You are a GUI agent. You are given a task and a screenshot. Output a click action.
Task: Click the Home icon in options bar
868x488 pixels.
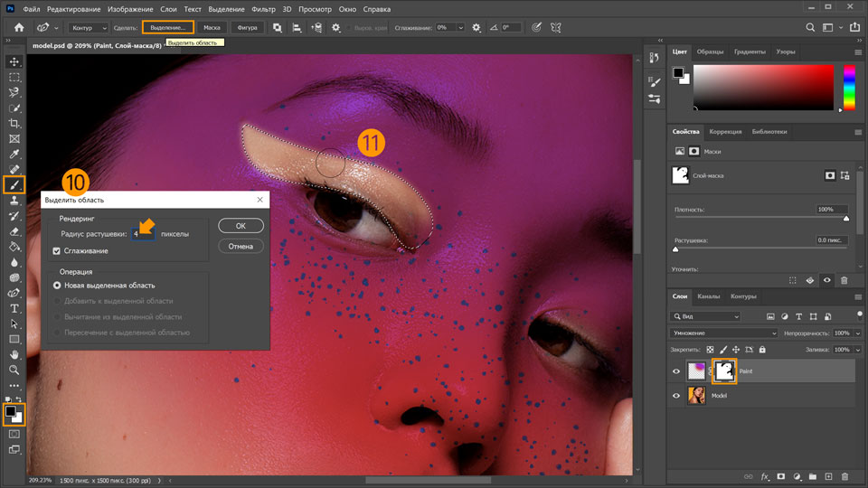tap(19, 28)
